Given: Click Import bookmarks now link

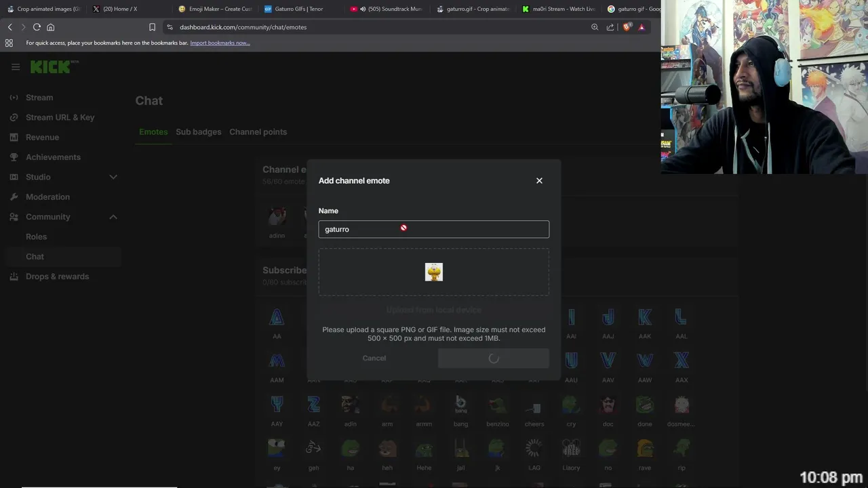Looking at the screenshot, I should tap(220, 43).
